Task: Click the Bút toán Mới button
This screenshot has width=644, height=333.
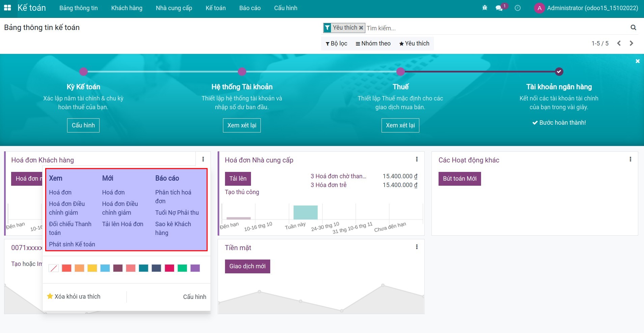Action: pyautogui.click(x=459, y=179)
